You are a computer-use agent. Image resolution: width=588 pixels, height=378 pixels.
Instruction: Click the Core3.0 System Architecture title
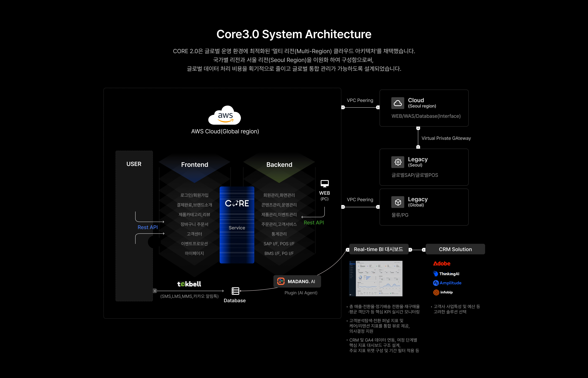point(294,34)
